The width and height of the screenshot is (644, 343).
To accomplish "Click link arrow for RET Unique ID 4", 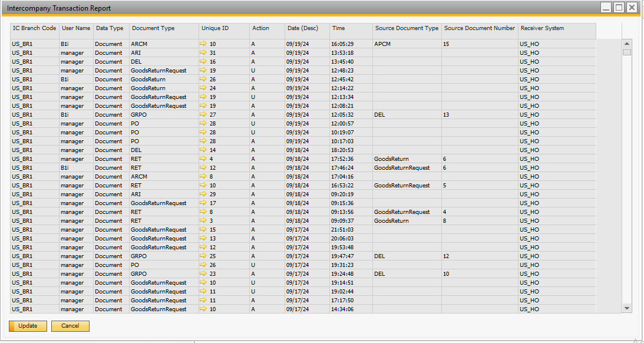I will click(204, 159).
